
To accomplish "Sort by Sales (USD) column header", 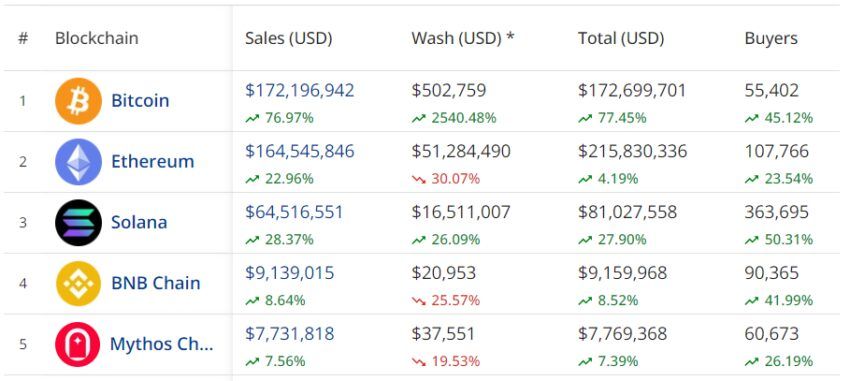I will (288, 38).
